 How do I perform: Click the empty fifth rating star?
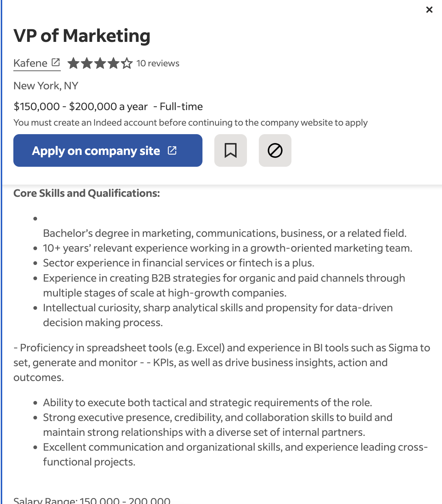[x=127, y=63]
